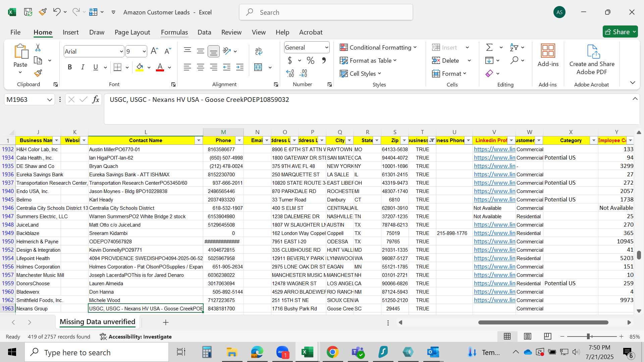The width and height of the screenshot is (644, 362).
Task: Switch to Page Layout view in status bar
Action: (x=528, y=336)
